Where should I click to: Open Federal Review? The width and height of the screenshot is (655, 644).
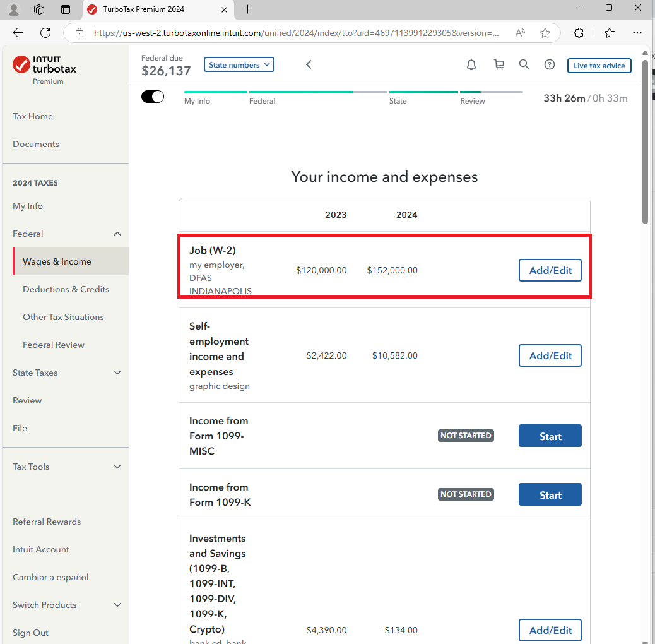pos(54,345)
